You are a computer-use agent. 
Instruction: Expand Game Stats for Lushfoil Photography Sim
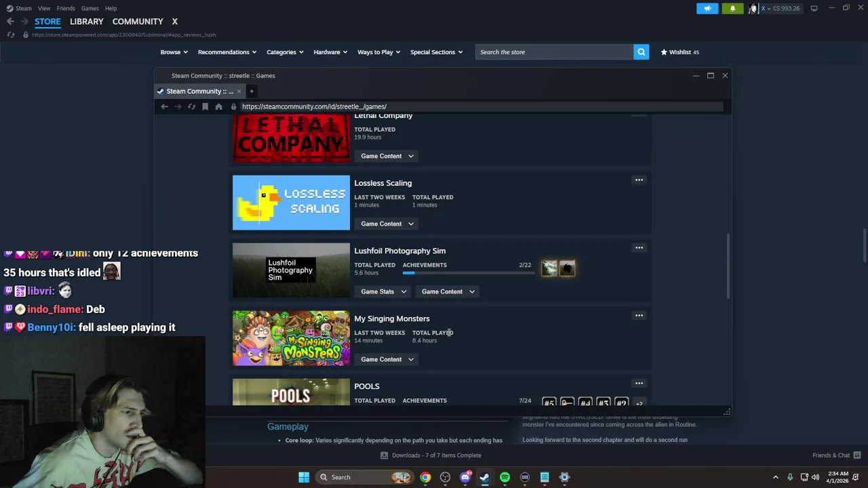(383, 291)
